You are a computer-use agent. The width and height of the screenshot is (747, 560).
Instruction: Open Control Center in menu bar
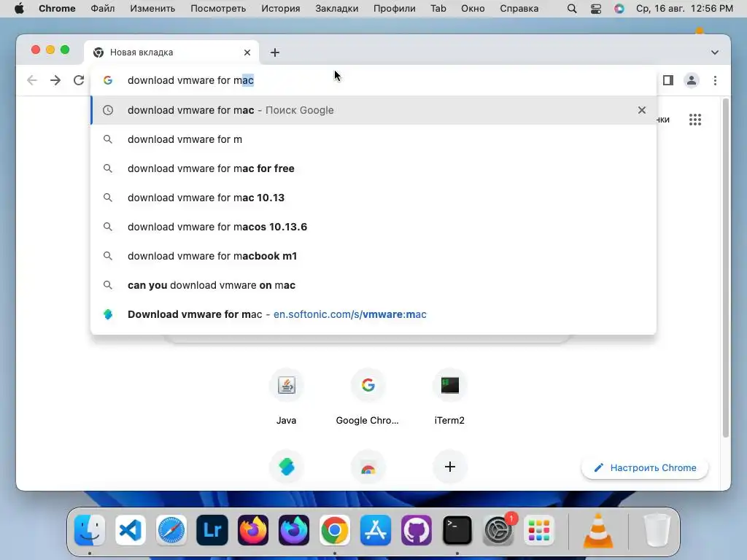pyautogui.click(x=595, y=9)
